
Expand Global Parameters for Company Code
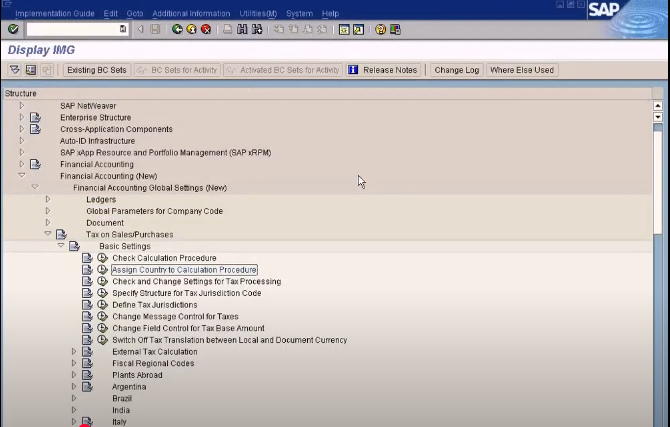[x=48, y=211]
